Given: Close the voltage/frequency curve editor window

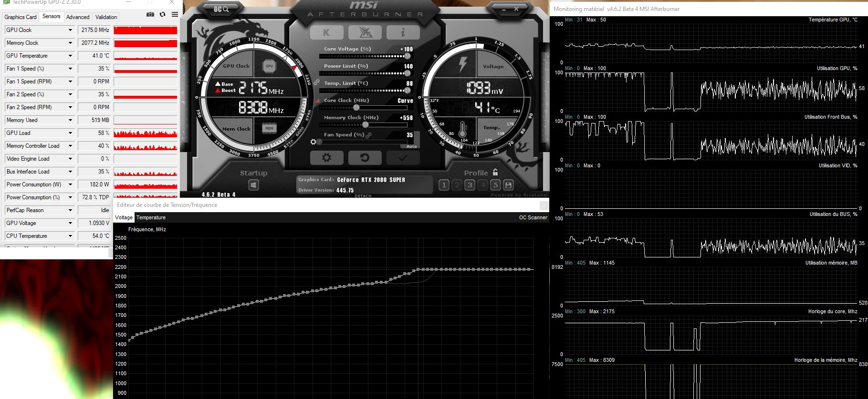Looking at the screenshot, I should click(x=544, y=205).
